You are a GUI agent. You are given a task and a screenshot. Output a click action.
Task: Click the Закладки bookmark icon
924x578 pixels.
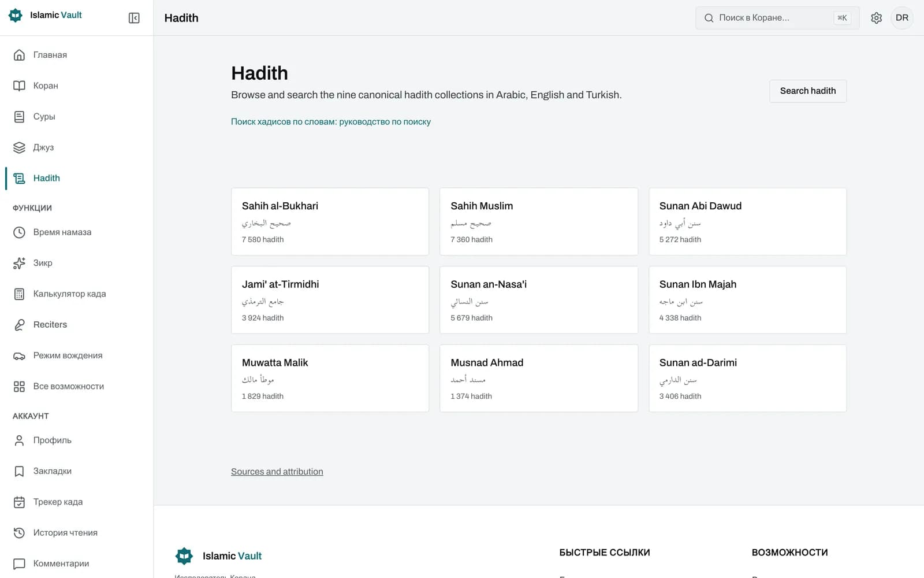click(19, 471)
